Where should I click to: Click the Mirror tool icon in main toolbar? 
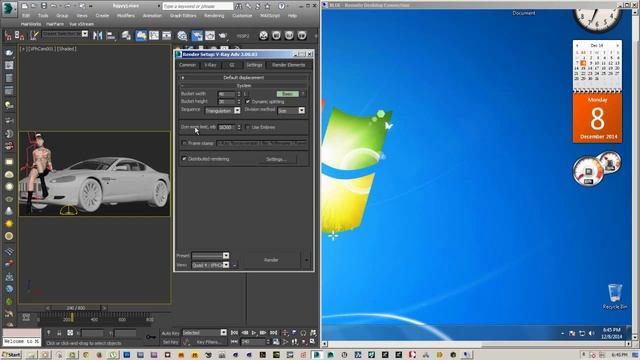pyautogui.click(x=98, y=36)
